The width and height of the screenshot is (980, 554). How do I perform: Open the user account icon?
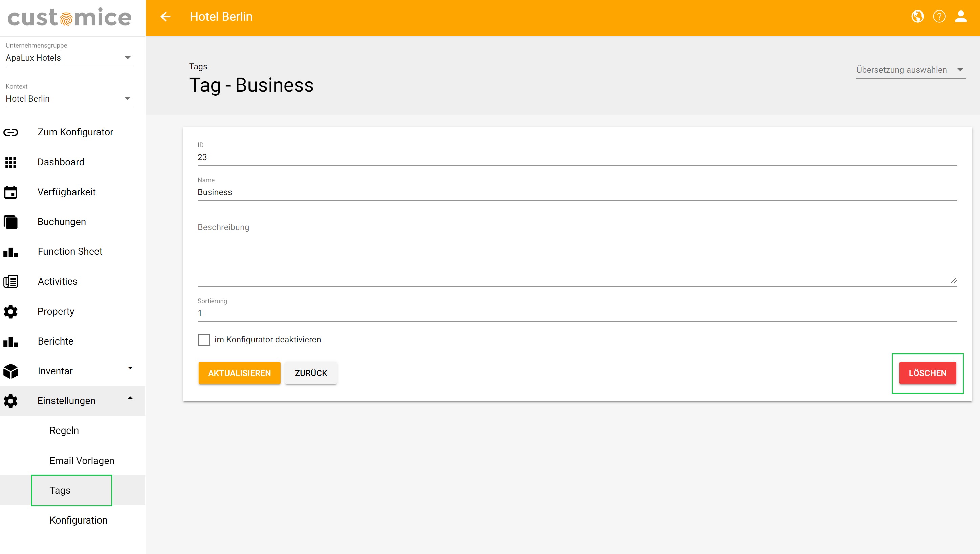click(961, 17)
